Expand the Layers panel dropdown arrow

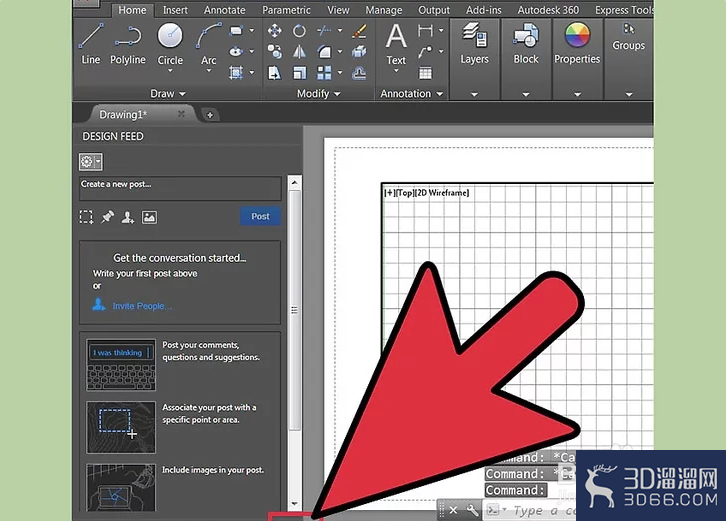pos(474,94)
